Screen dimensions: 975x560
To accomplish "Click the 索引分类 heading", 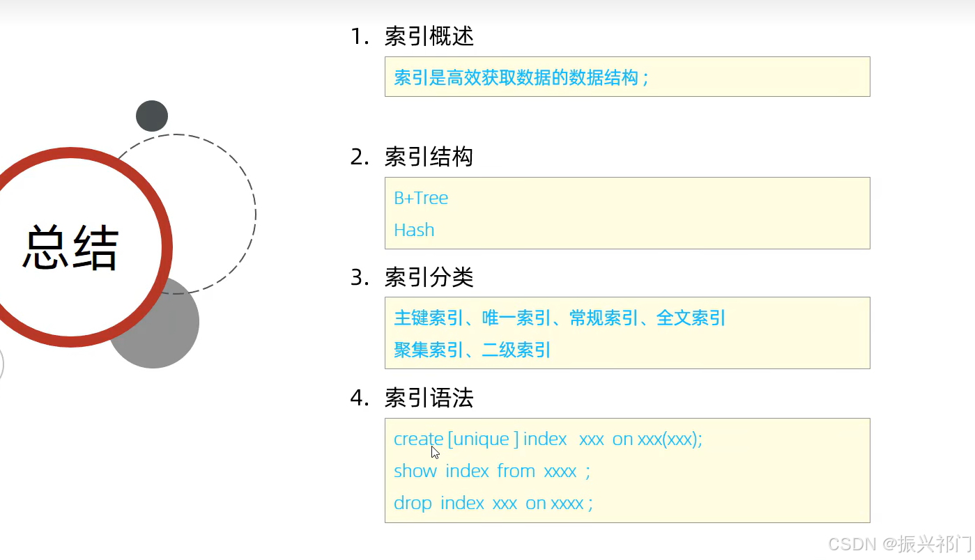I will pyautogui.click(x=429, y=277).
